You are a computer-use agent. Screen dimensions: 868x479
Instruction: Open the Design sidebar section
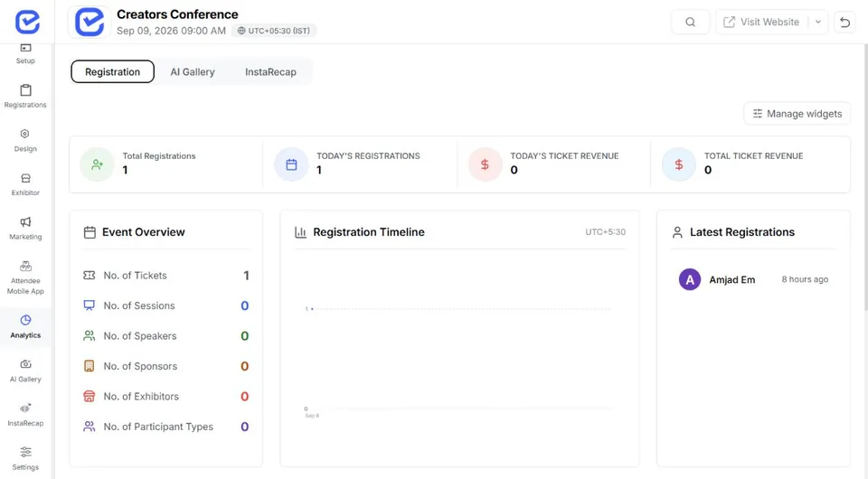[x=25, y=140]
